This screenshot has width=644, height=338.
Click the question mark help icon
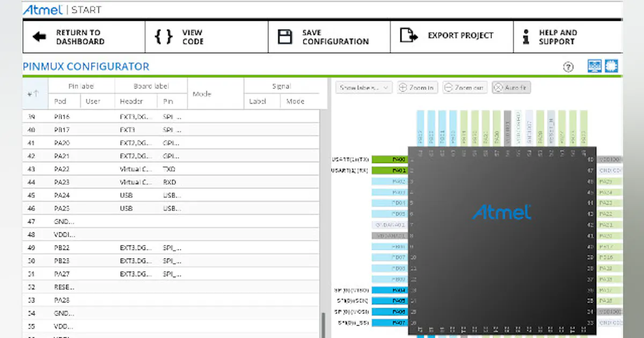coord(568,67)
